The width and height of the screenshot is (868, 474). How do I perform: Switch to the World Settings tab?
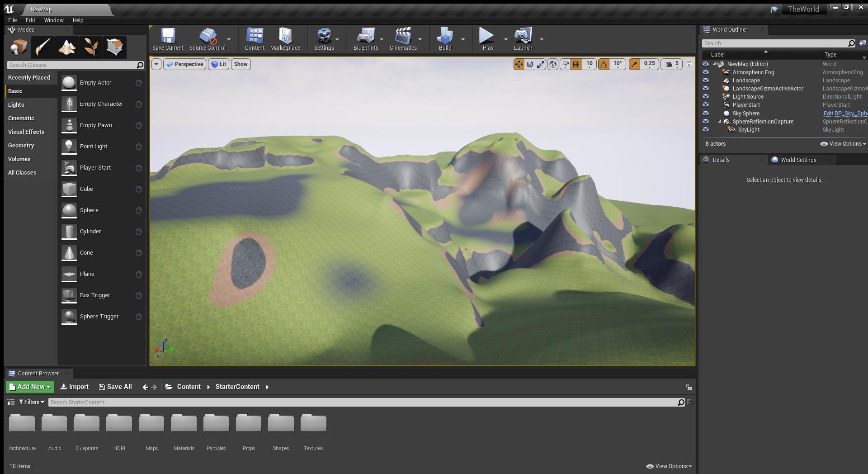coord(798,160)
